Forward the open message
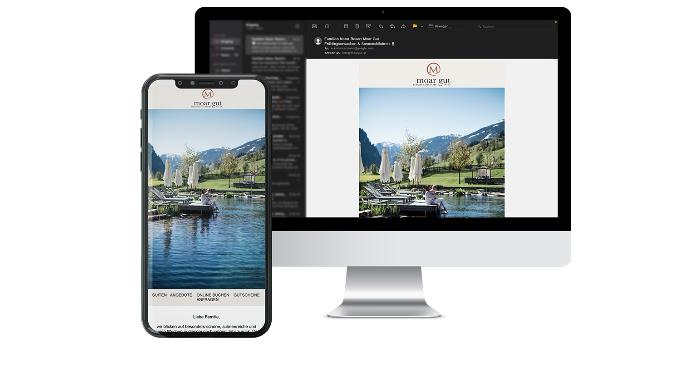 point(403,27)
